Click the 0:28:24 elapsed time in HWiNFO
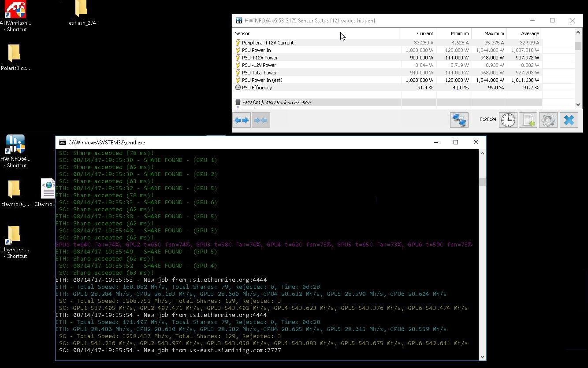The width and height of the screenshot is (588, 368). tap(488, 119)
